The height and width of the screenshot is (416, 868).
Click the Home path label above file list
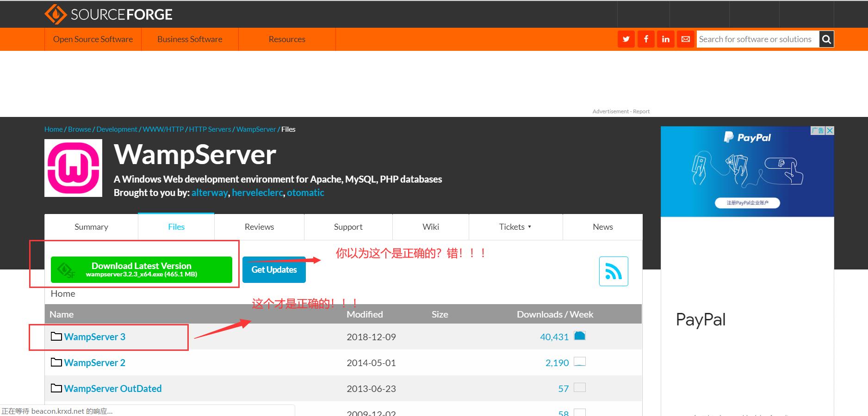63,294
